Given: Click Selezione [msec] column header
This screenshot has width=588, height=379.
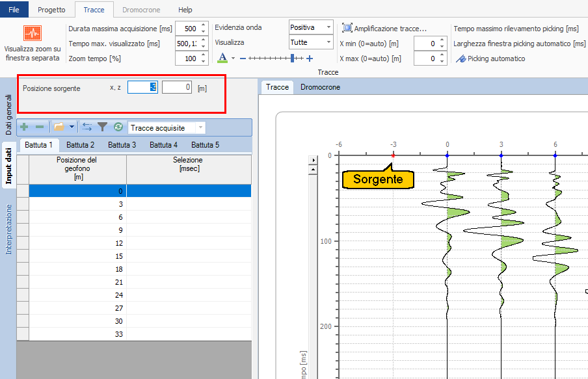Looking at the screenshot, I should [x=189, y=168].
